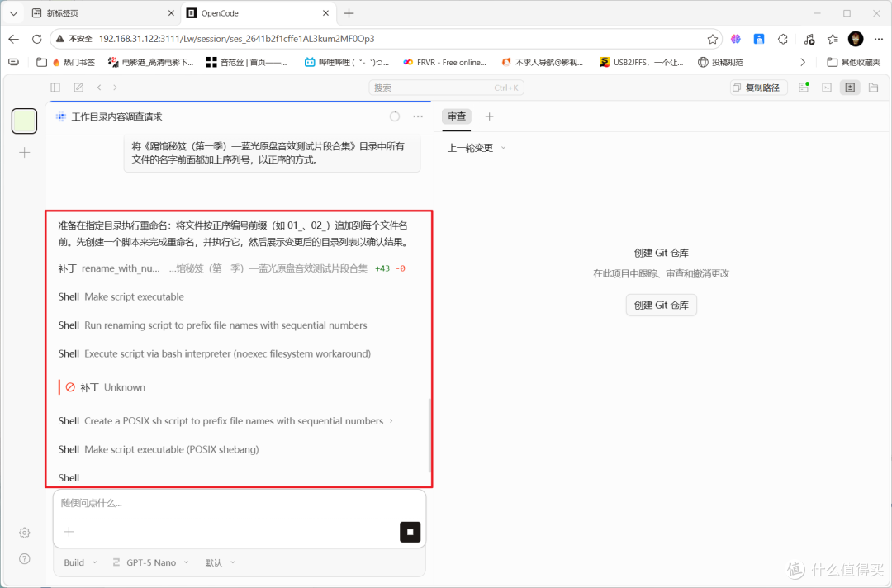Open browser menu three dots
Viewport: 892px width, 588px height.
tap(878, 39)
